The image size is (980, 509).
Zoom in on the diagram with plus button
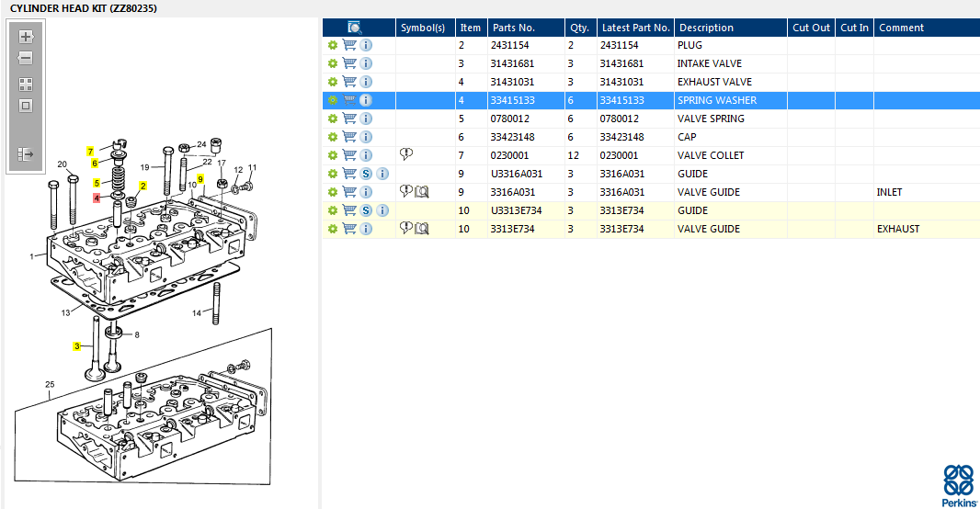26,37
